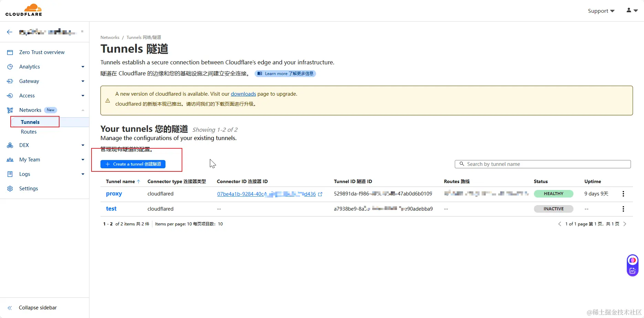Screen dimensions: 644x318
Task: Click the Create a tunnel button
Action: [x=133, y=164]
